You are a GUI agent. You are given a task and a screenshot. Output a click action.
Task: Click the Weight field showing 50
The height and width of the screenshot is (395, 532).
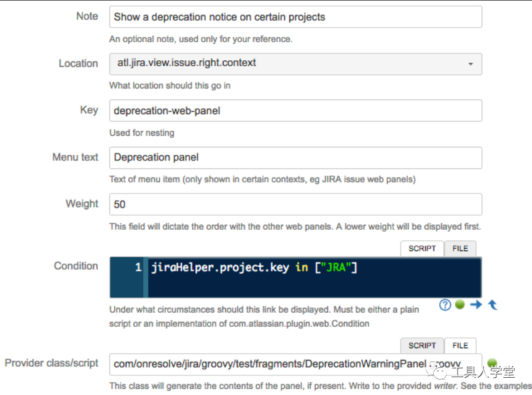point(295,205)
